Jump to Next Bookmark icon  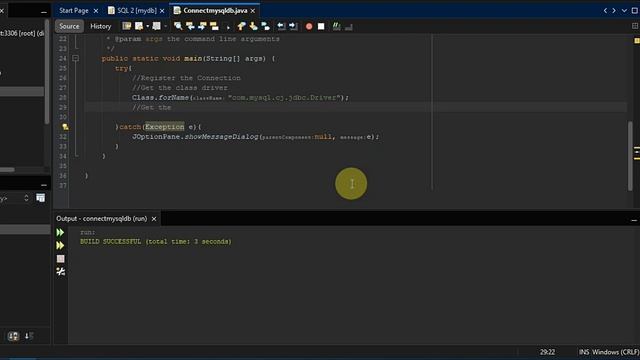click(x=253, y=26)
